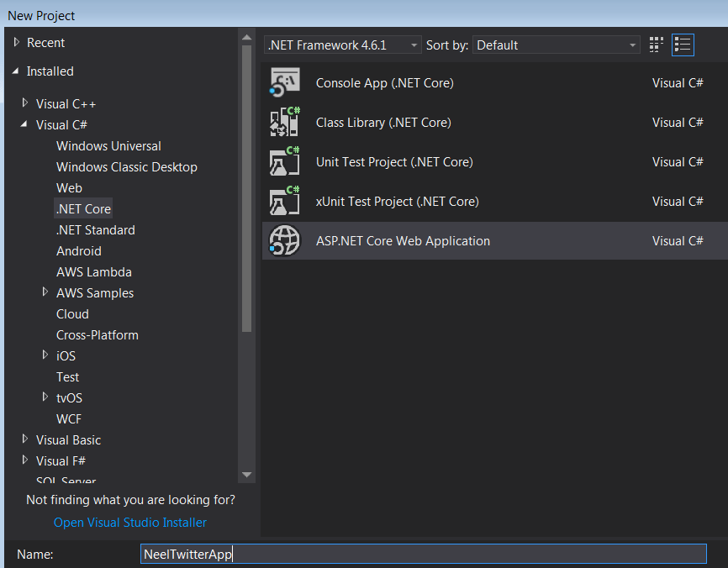
Task: Click the xUnit Test Project template icon
Action: (284, 202)
